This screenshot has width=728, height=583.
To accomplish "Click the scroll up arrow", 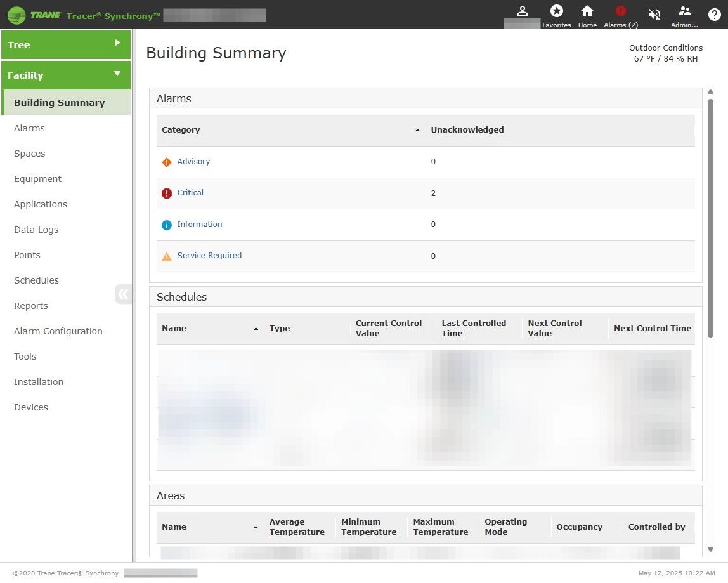I will tap(710, 92).
